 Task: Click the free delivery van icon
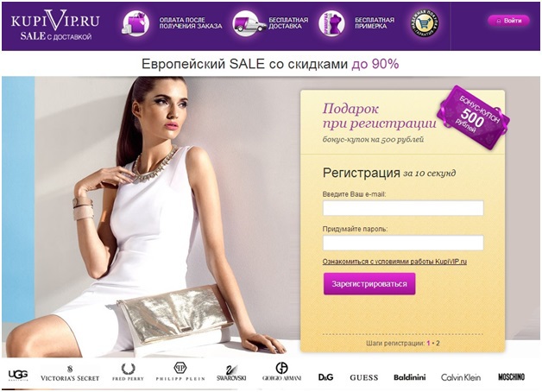coord(248,23)
